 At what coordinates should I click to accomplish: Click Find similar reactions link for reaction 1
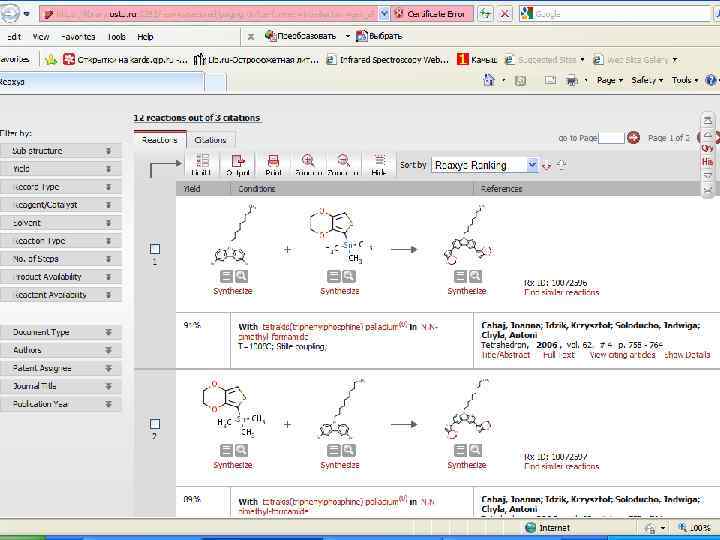[562, 292]
